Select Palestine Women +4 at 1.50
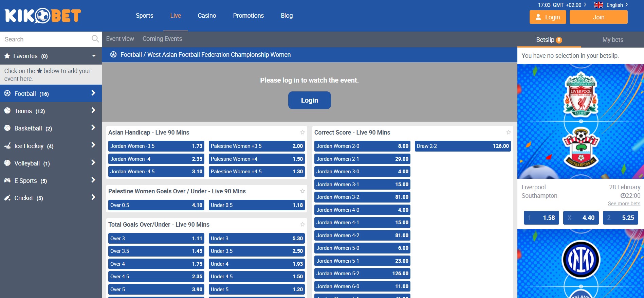644x298 pixels. pyautogui.click(x=257, y=159)
